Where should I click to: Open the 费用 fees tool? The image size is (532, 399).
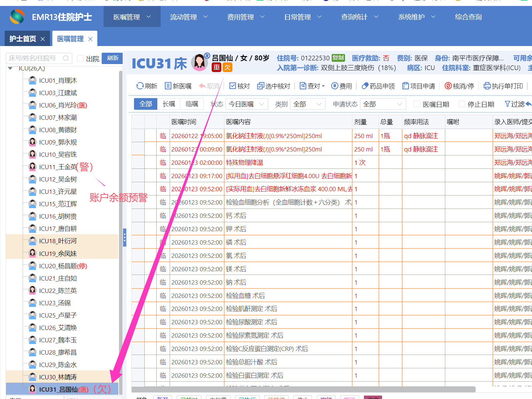[342, 86]
